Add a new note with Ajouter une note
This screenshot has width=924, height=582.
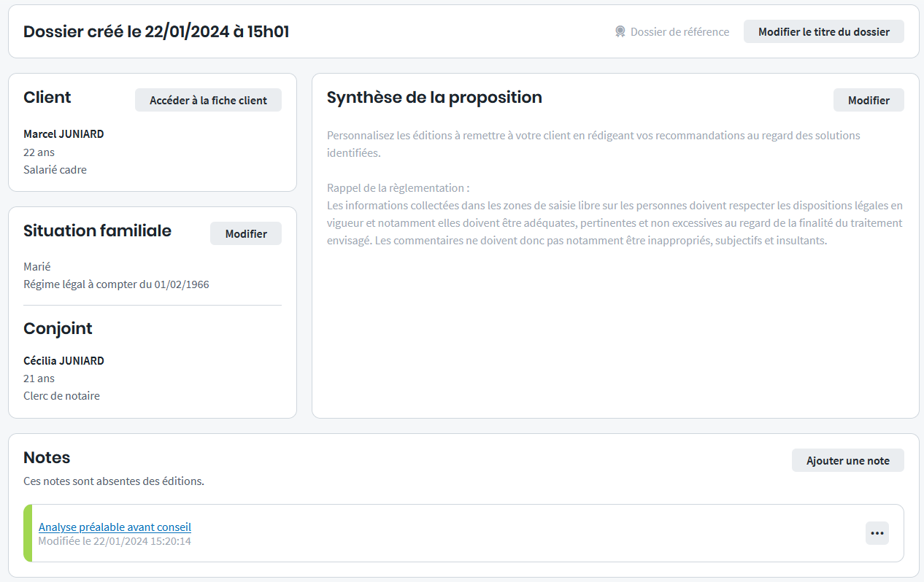[847, 460]
